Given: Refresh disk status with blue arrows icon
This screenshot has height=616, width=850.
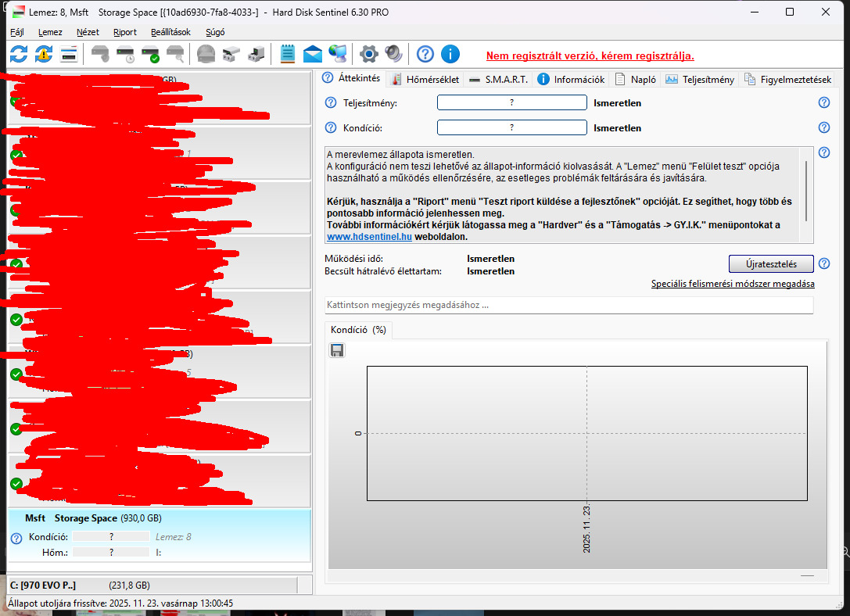Looking at the screenshot, I should point(19,54).
